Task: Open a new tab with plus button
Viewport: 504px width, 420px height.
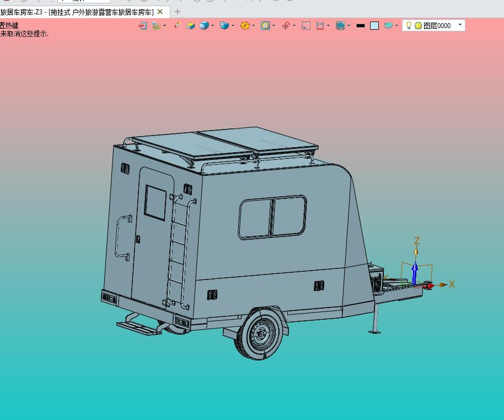Action: (177, 12)
